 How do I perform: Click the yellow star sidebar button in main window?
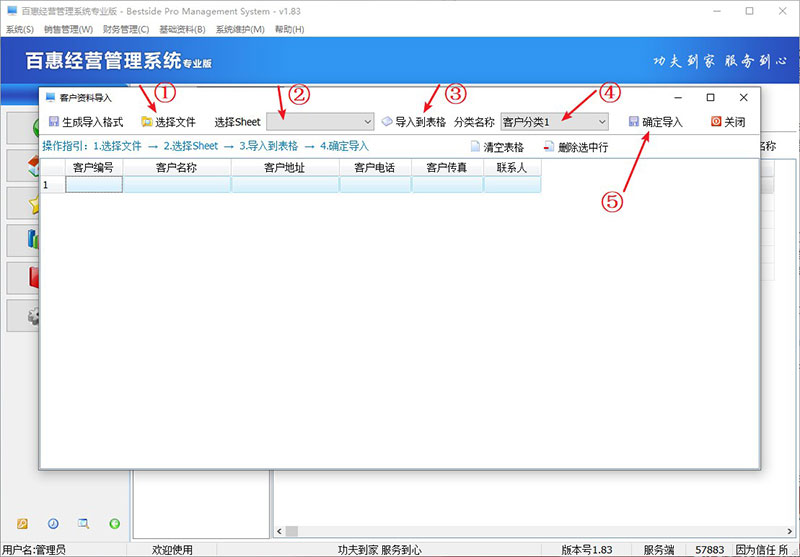(23, 203)
